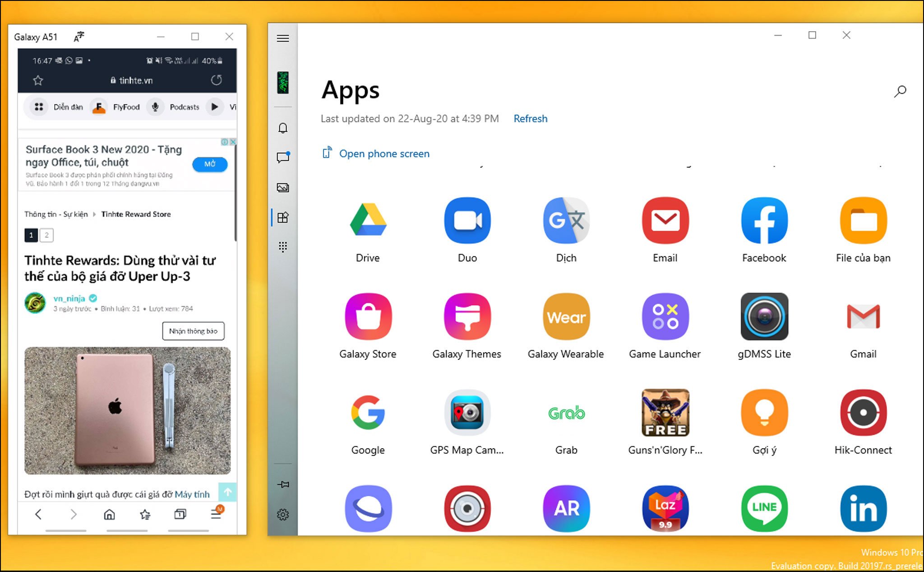Open Settings gear in Your Phone
Image resolution: width=924 pixels, height=572 pixels.
pos(283,514)
